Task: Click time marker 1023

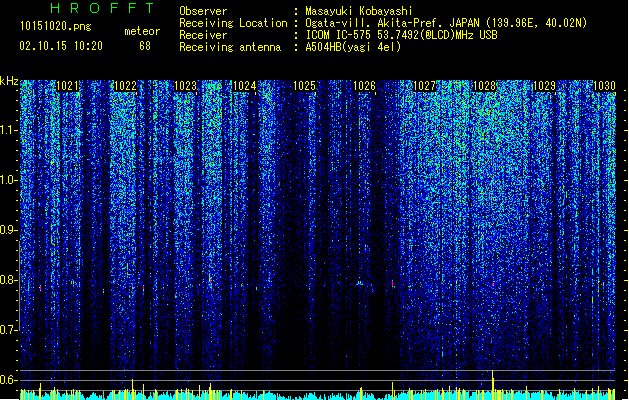Action: pos(185,86)
